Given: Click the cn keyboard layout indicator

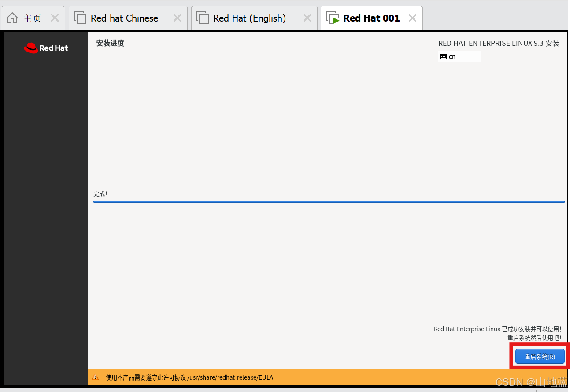Looking at the screenshot, I should 460,56.
